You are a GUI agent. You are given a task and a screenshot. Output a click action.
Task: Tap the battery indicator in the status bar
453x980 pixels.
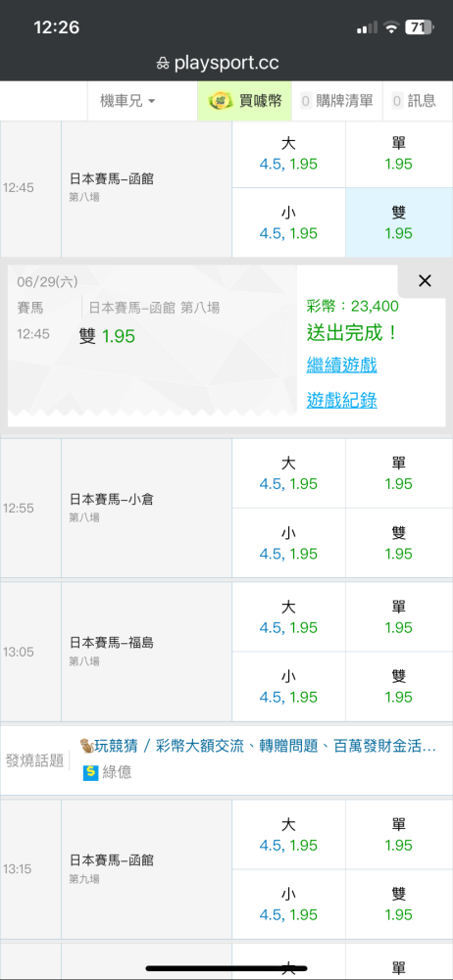coord(420,27)
